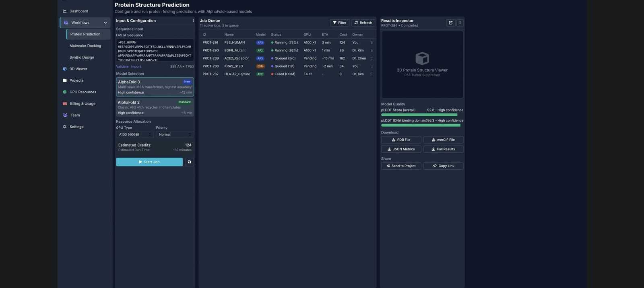This screenshot has width=644, height=288.
Task: Start the protein prediction job
Action: 149,162
